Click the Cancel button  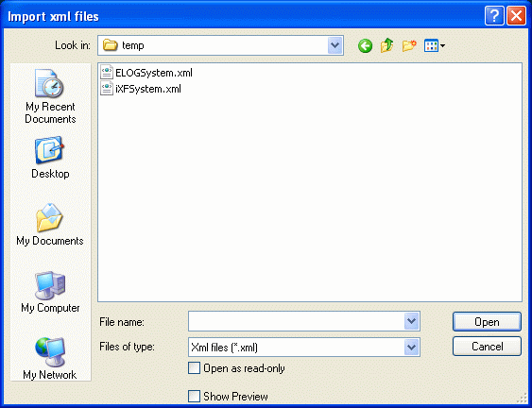coord(487,347)
